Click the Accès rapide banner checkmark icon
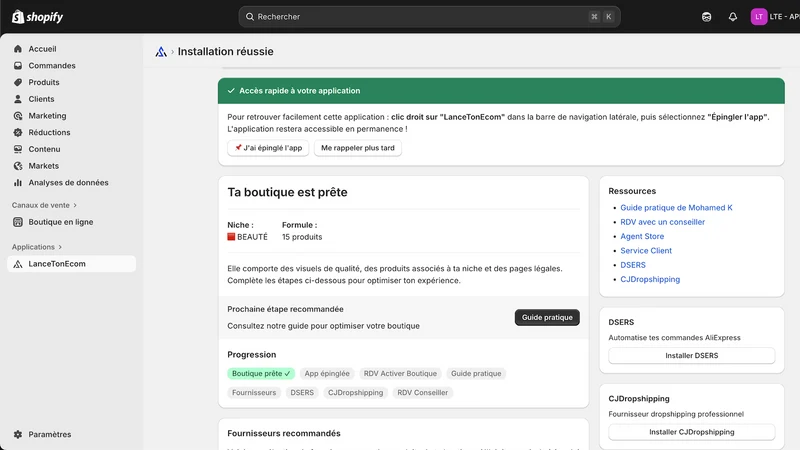The height and width of the screenshot is (450, 800). click(231, 91)
